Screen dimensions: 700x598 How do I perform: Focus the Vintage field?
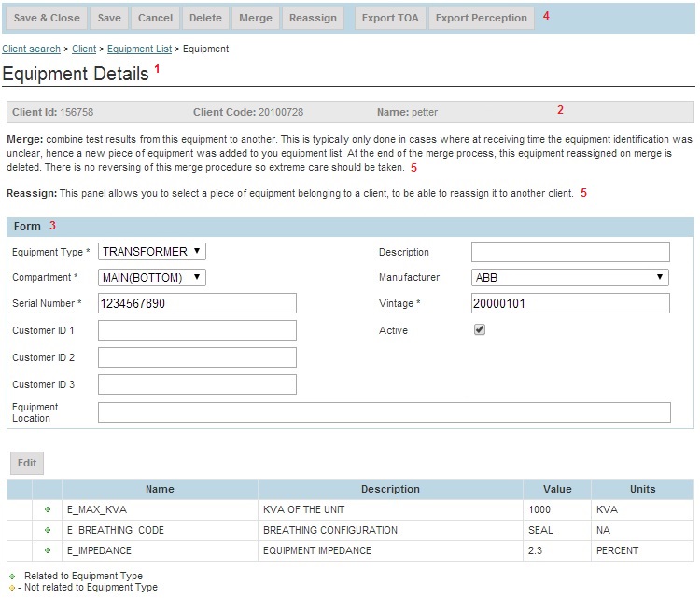[570, 303]
